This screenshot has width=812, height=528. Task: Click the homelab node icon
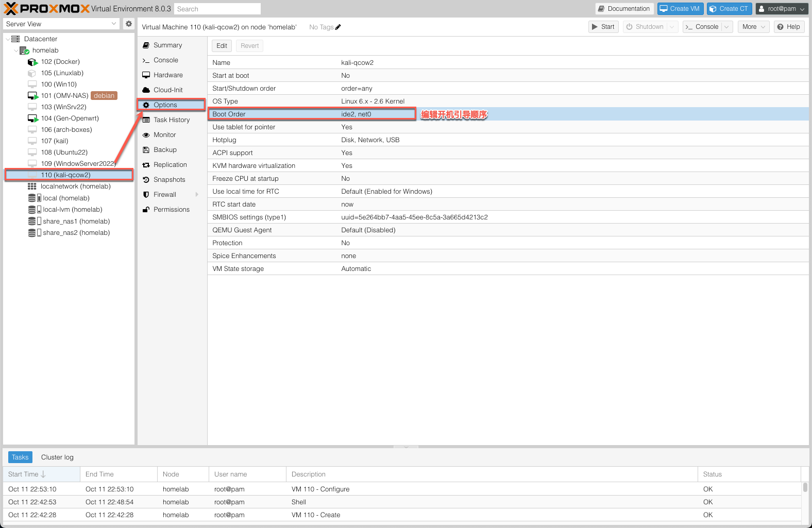pyautogui.click(x=24, y=50)
